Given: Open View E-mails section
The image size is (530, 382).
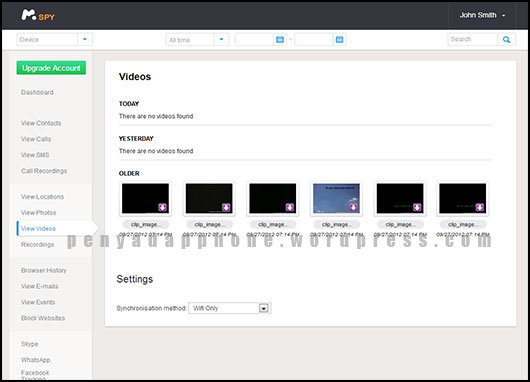Looking at the screenshot, I should click(40, 286).
